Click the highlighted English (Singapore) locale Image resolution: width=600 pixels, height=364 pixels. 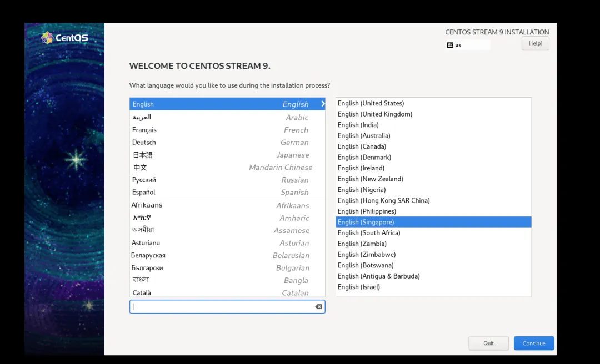tap(433, 222)
